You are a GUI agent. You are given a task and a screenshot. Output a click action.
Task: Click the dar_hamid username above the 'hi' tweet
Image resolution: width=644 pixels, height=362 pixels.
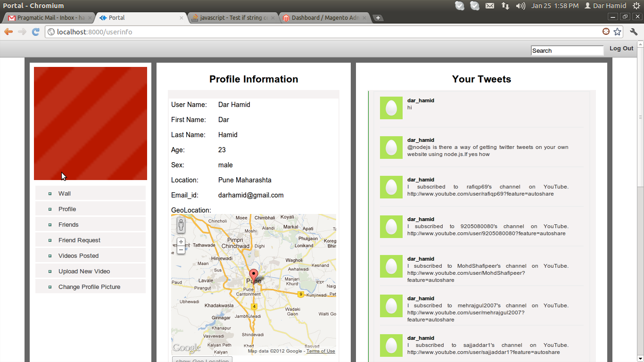click(421, 100)
